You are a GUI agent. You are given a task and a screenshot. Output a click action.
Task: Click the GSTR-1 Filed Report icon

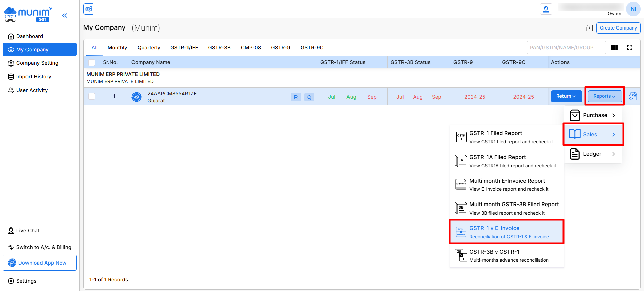(x=461, y=137)
